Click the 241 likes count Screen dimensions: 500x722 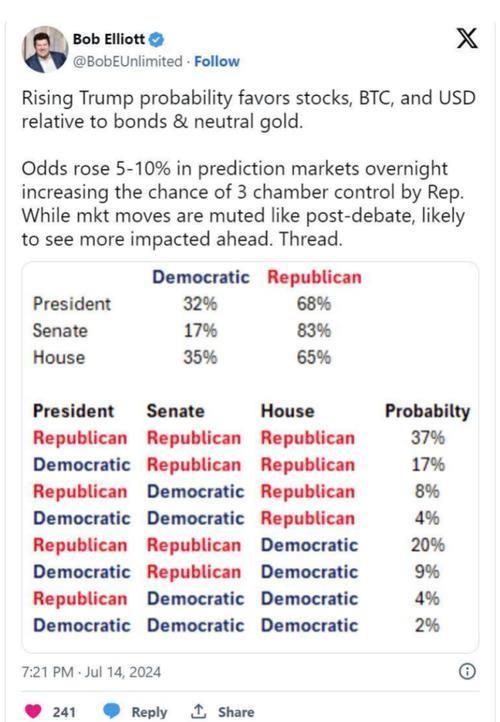point(64,712)
